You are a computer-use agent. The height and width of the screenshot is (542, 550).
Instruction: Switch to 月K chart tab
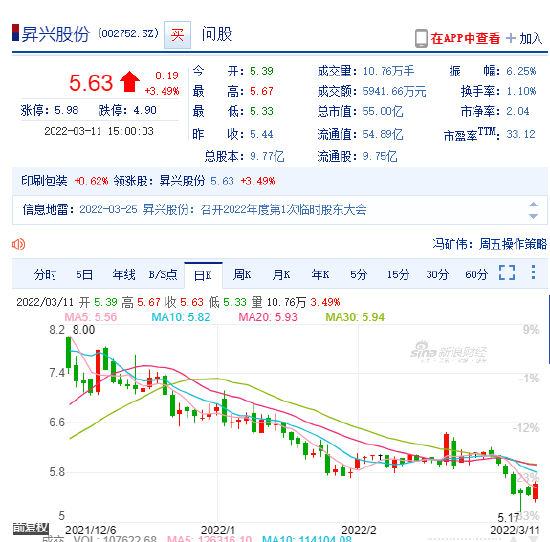tap(281, 274)
